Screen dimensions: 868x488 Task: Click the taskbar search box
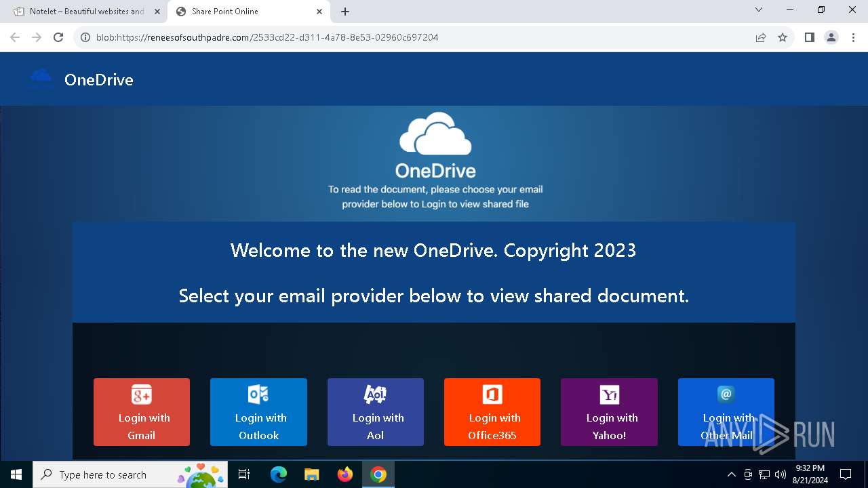(131, 474)
